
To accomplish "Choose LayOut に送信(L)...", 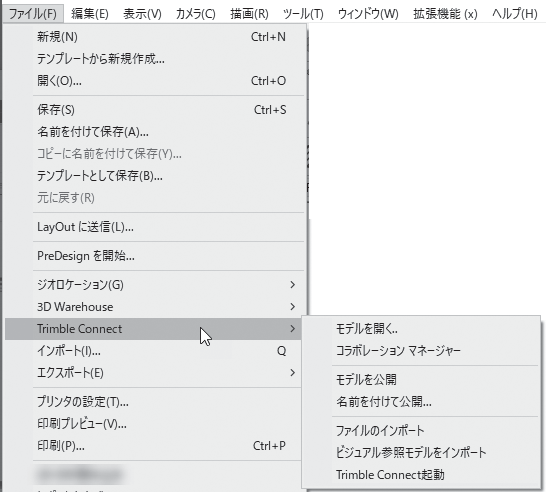I will pyautogui.click(x=155, y=227).
